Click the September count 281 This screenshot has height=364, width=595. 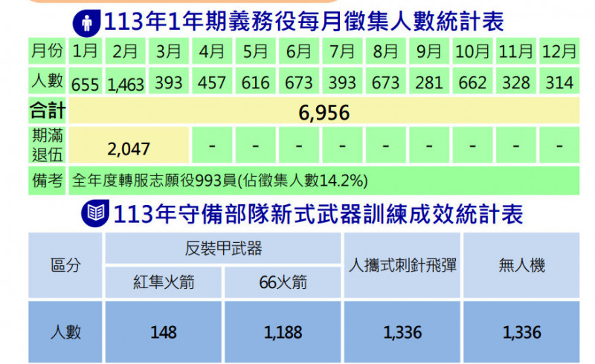click(429, 82)
